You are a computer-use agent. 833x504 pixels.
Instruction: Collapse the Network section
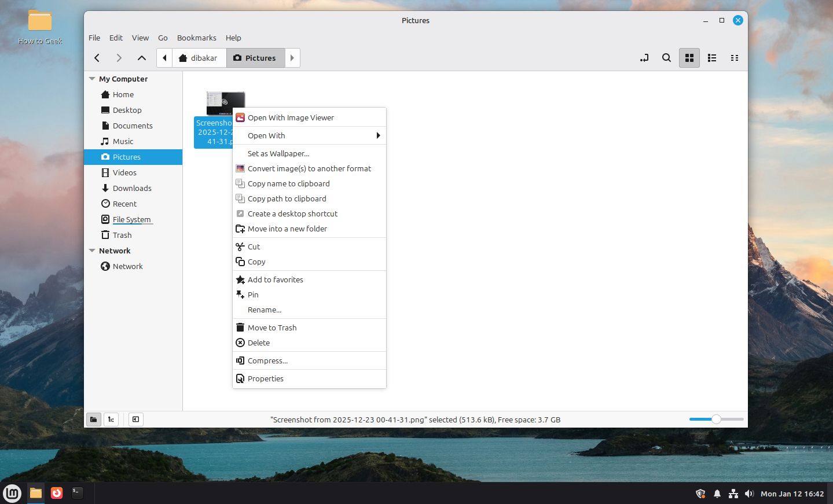91,251
